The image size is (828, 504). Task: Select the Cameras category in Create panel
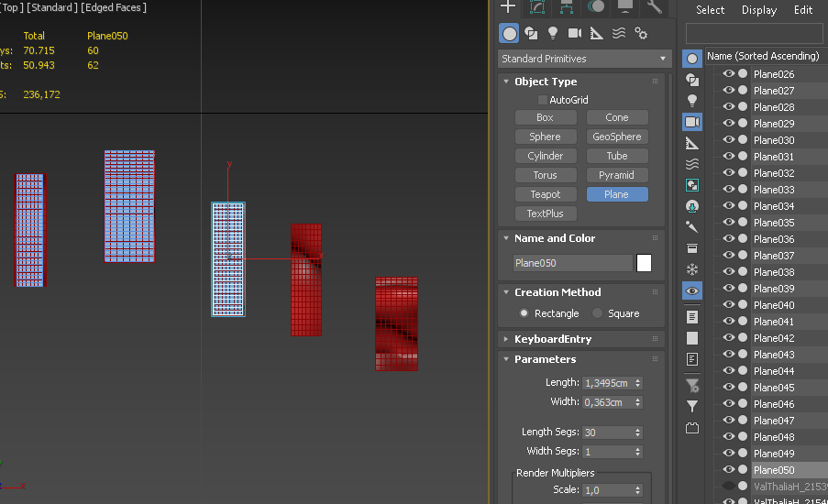click(x=575, y=33)
